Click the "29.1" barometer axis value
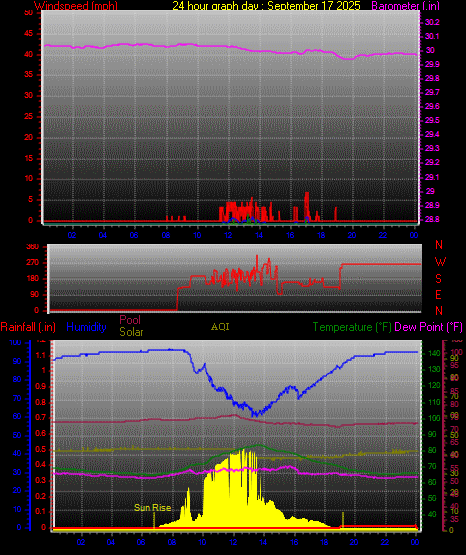This screenshot has width=466, height=555. tap(432, 177)
